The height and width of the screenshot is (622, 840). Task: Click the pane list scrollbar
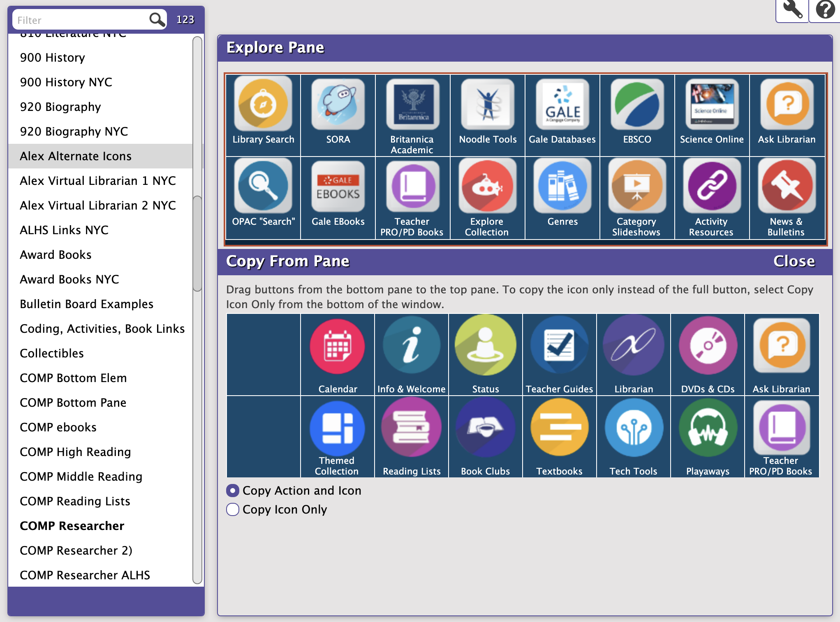pyautogui.click(x=197, y=244)
